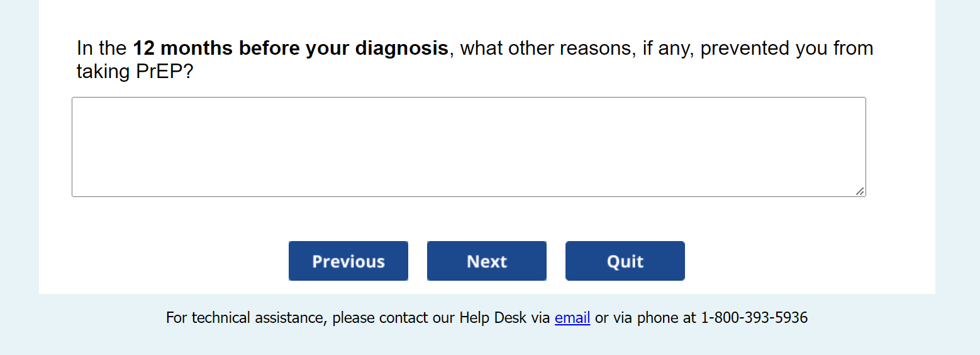Grab the text area resize handle
Screen dimensions: 980x355
(x=860, y=191)
